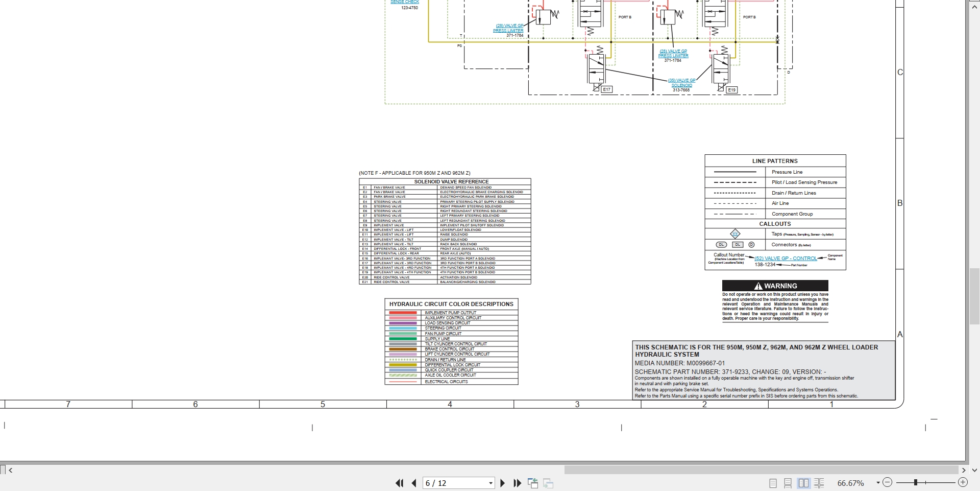Click the AXLE OIL COOLER CIRCUIT legend entry
980x491 pixels.
tap(450, 375)
